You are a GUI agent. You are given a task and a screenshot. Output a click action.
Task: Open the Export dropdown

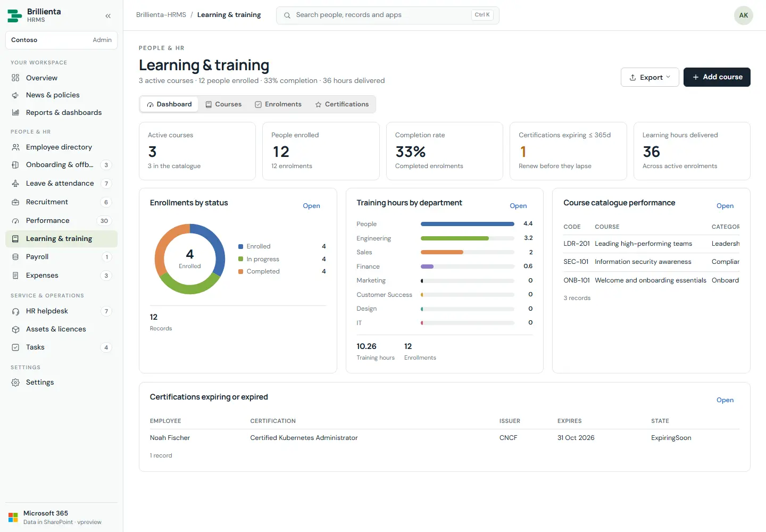(x=650, y=77)
